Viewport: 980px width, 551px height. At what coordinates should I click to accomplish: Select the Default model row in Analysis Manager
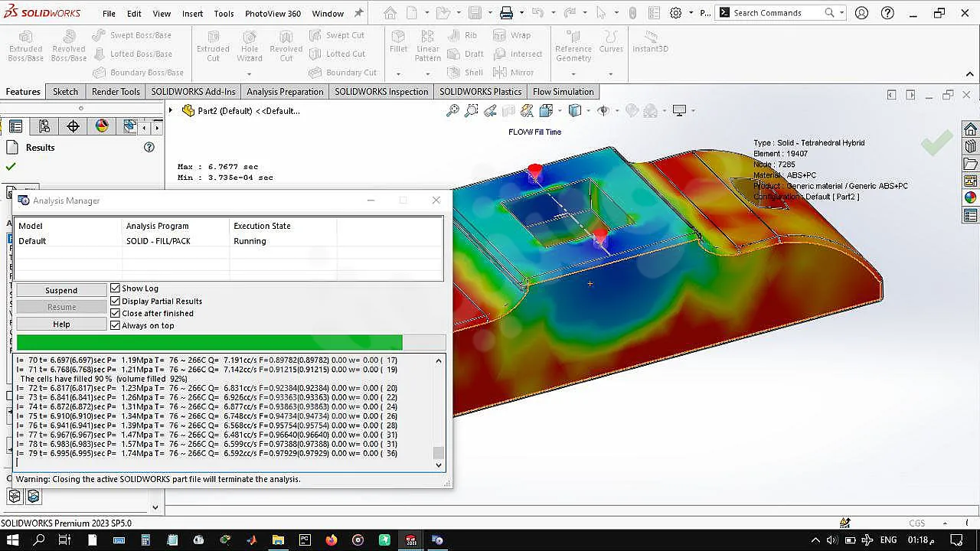pos(229,241)
